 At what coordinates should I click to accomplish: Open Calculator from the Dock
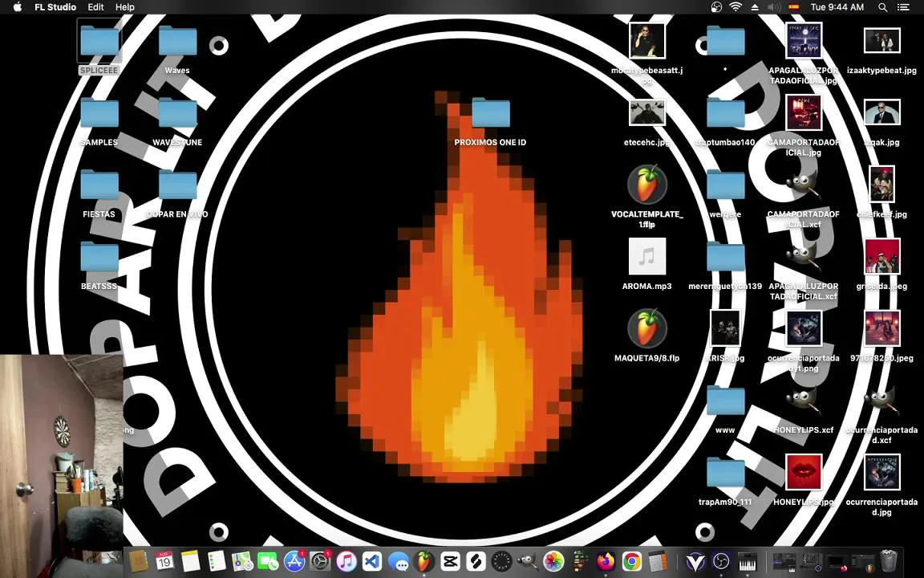pos(657,561)
